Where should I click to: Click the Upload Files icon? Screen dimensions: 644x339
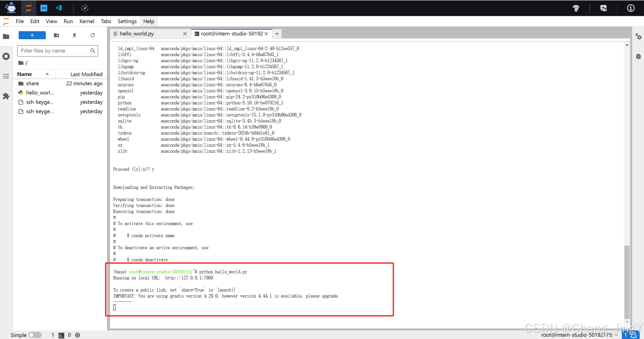coord(74,35)
